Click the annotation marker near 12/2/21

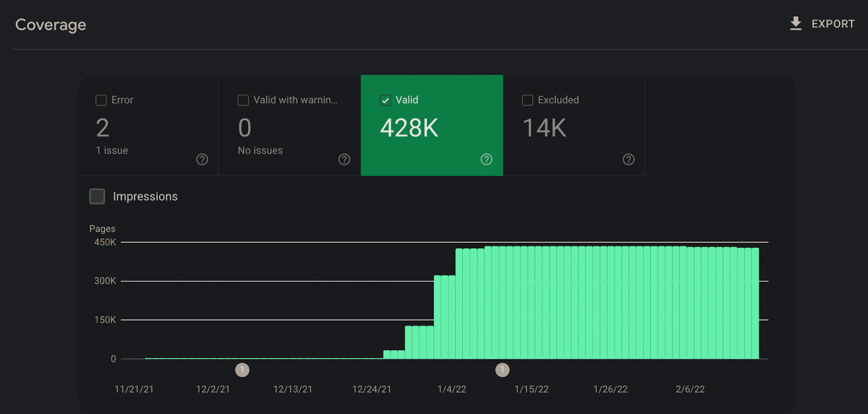[x=242, y=370]
